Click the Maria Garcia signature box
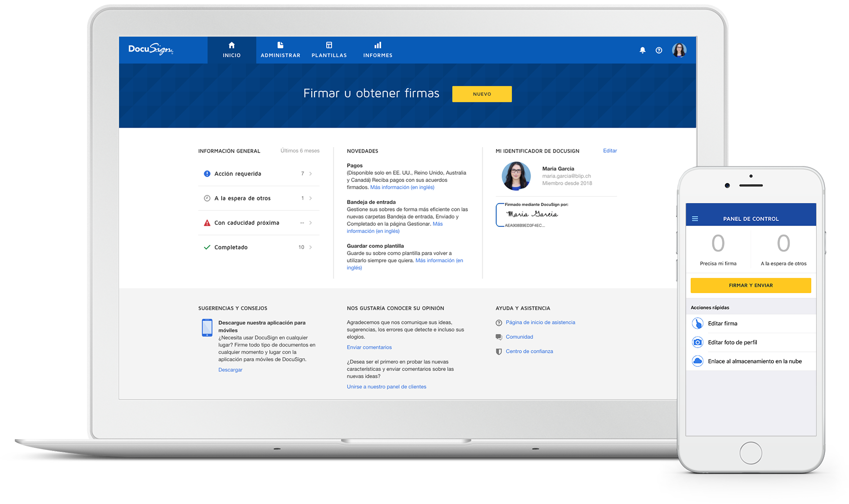Image resolution: width=849 pixels, height=504 pixels. coord(532,215)
